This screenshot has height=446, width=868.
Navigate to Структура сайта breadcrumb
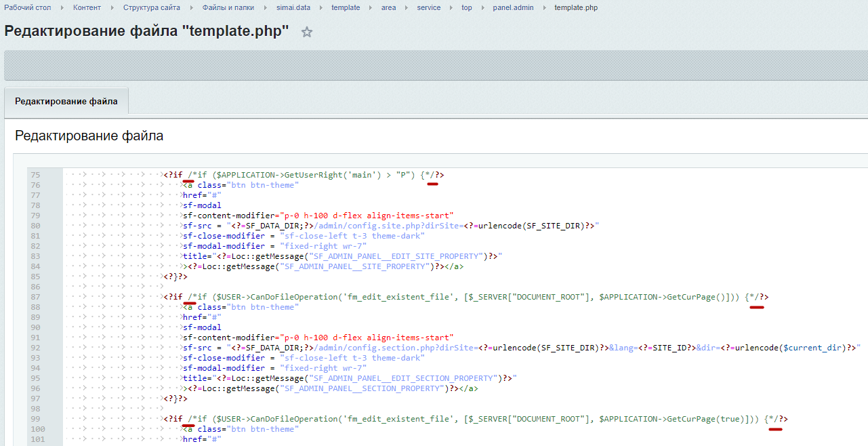(152, 7)
